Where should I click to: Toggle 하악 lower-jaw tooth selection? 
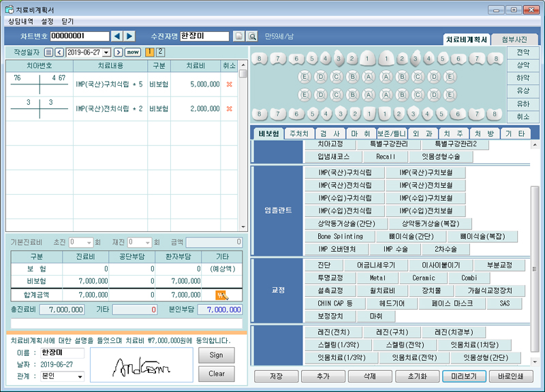[x=523, y=78]
